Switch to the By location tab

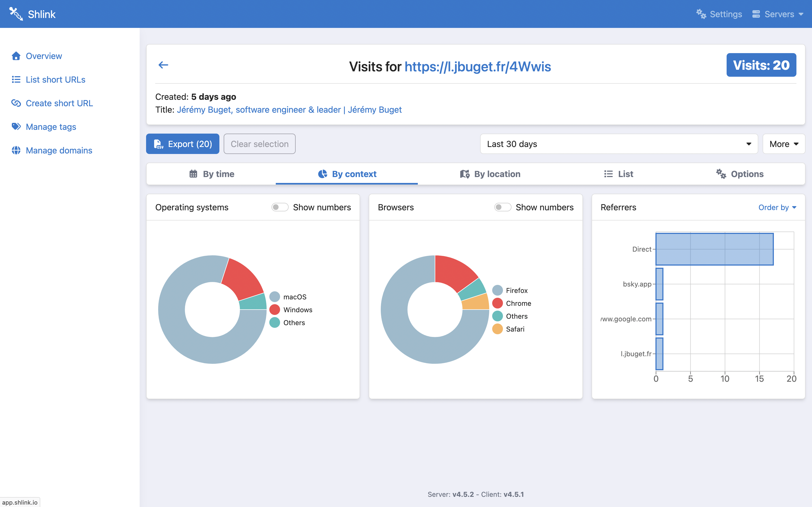(490, 174)
